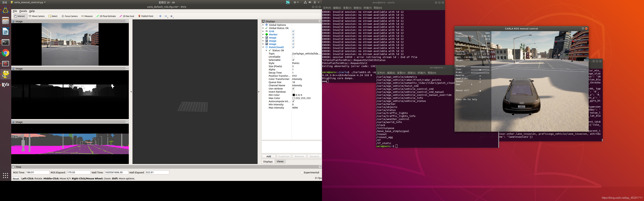Viewport: 644px width, 201px height.
Task: Toggle the Autocompute Intensity checkbox
Action: click(x=293, y=101)
